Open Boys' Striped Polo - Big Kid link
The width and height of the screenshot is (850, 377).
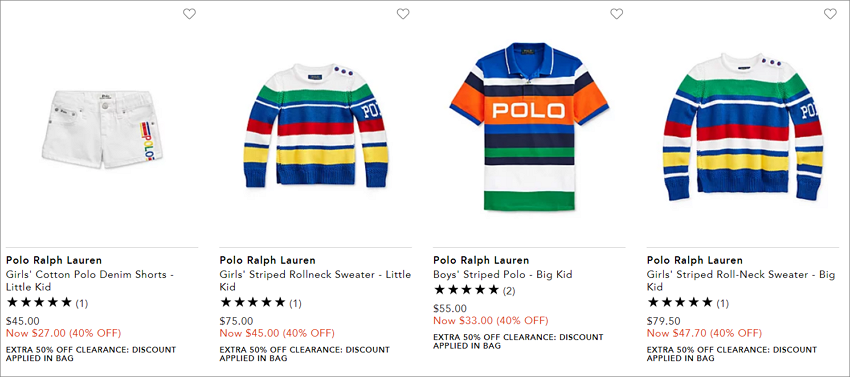503,274
